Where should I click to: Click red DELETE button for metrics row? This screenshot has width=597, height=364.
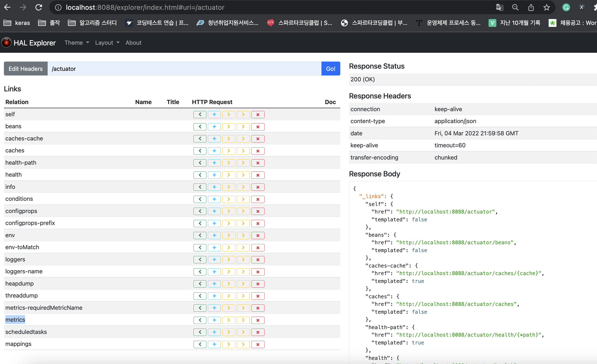(x=258, y=320)
